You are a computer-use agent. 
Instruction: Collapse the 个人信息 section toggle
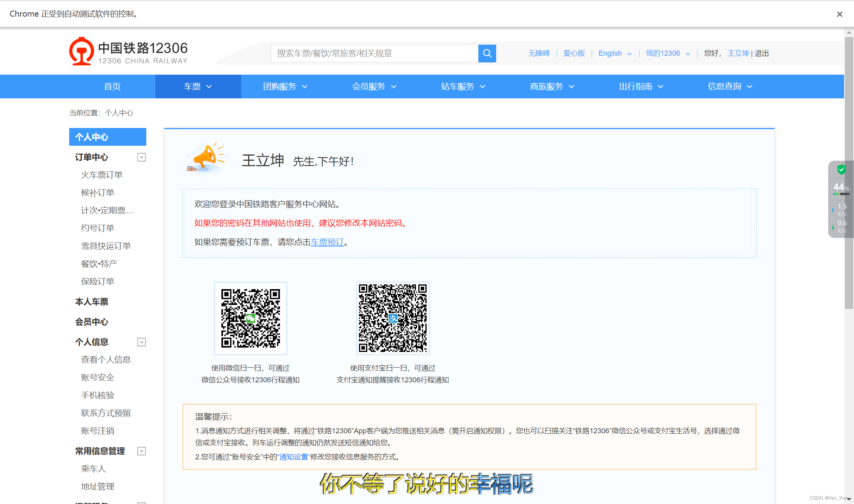click(141, 342)
